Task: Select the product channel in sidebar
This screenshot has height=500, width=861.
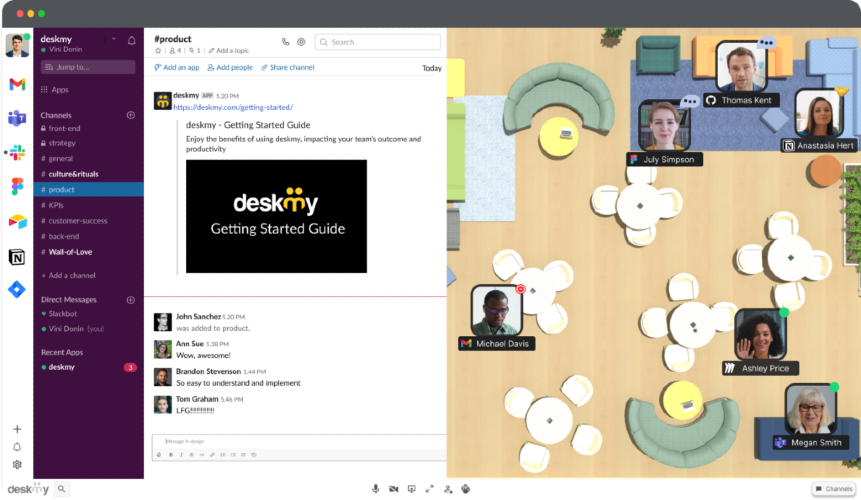Action: [88, 189]
